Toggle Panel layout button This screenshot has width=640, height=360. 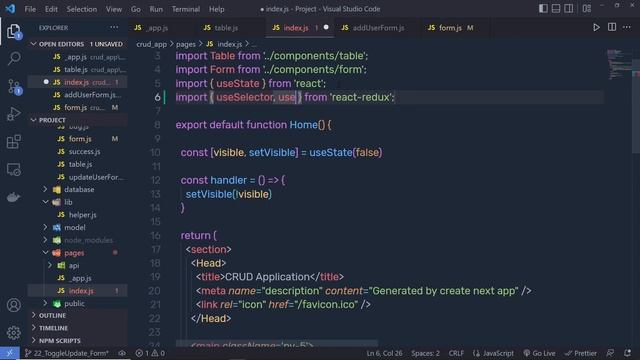(x=556, y=9)
